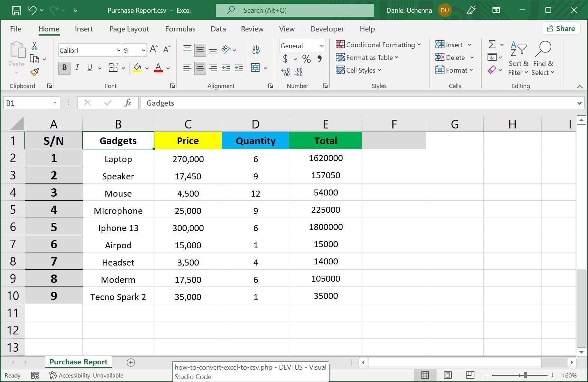Toggle Underline formatting button

(90, 68)
